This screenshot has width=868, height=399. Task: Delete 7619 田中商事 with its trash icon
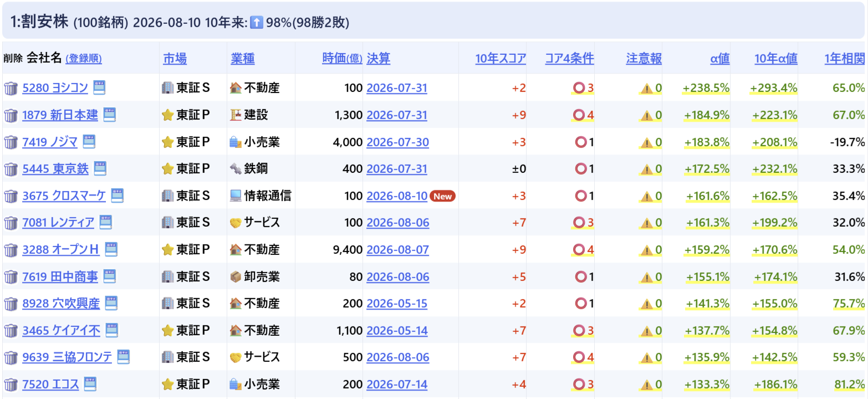tap(11, 277)
